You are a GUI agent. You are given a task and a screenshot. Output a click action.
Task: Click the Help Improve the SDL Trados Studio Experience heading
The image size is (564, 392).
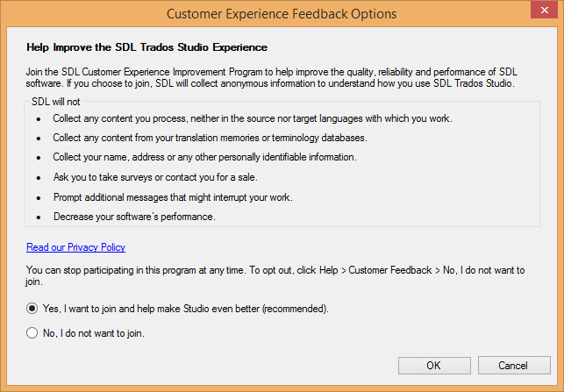[146, 46]
